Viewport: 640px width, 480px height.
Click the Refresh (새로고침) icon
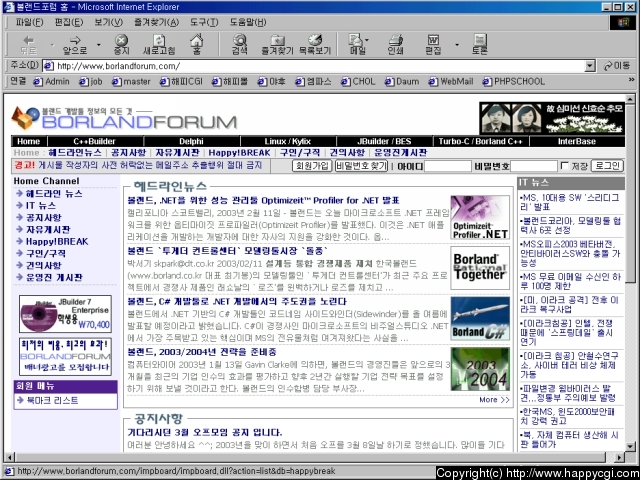tap(159, 44)
